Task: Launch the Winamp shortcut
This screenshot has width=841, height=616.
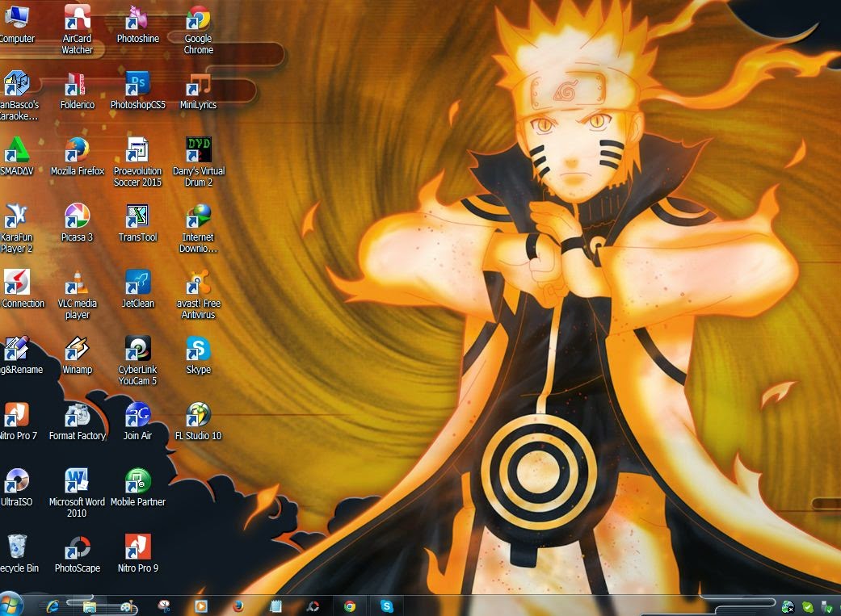Action: coord(78,355)
